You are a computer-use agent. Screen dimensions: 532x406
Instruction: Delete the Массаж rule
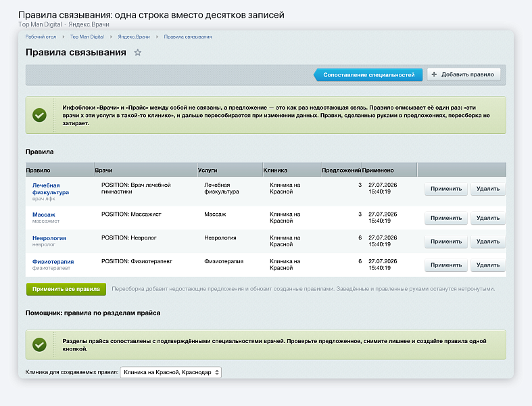[x=488, y=218]
